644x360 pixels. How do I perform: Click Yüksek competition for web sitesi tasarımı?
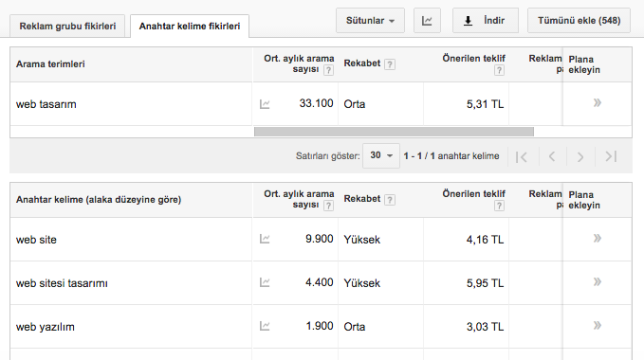(362, 283)
